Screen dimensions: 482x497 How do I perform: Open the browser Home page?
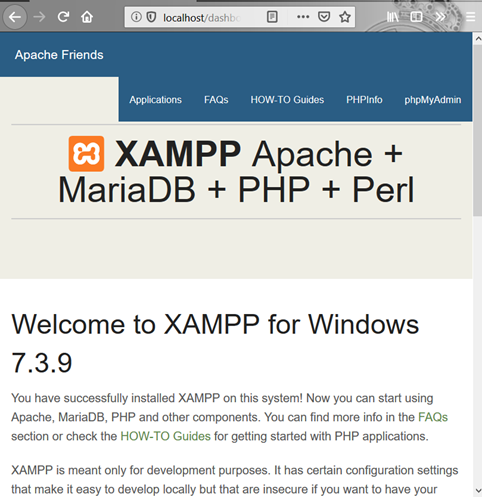point(87,17)
